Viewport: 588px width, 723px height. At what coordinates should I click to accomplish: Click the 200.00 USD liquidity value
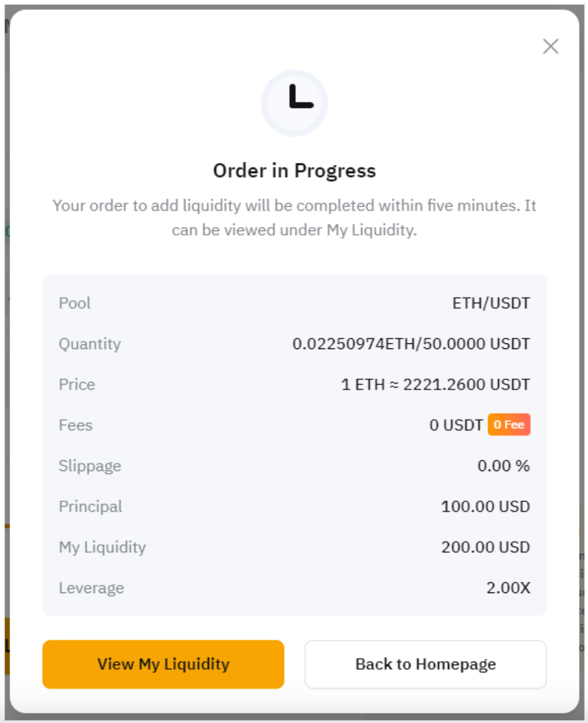click(485, 547)
